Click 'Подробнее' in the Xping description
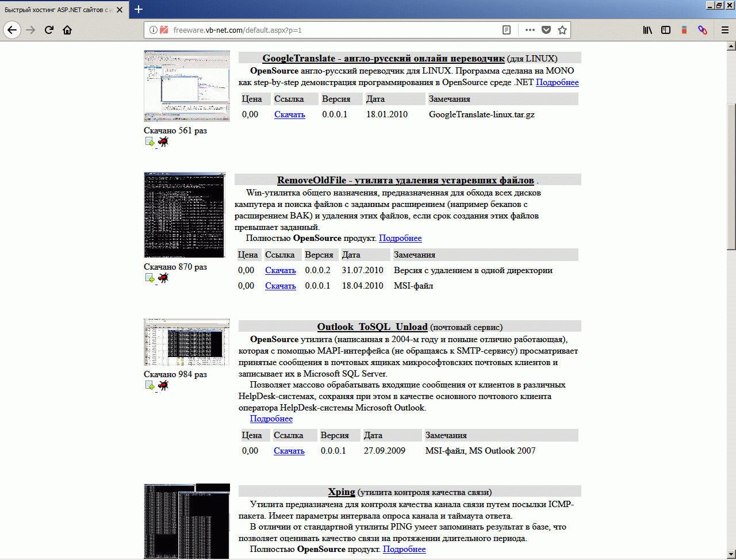This screenshot has width=736, height=560. point(404,549)
